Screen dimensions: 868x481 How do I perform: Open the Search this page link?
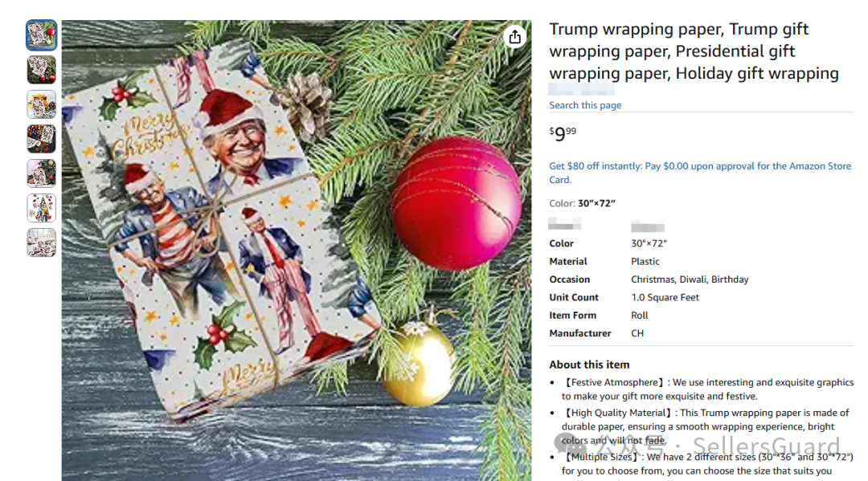point(584,105)
